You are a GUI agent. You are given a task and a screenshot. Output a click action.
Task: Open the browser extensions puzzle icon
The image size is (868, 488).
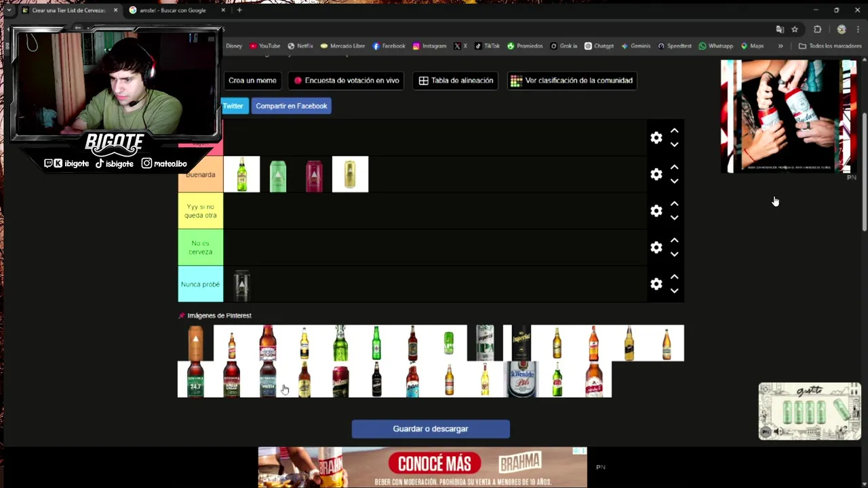pyautogui.click(x=817, y=29)
